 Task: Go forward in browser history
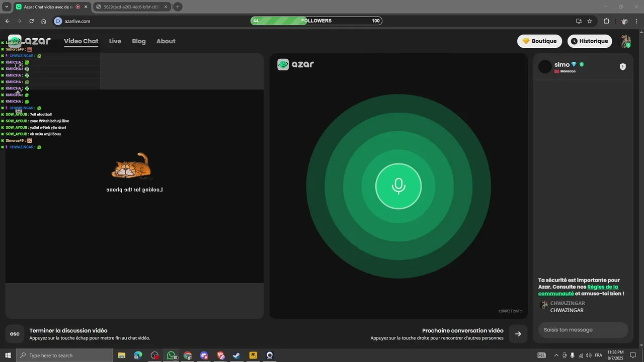click(19, 21)
